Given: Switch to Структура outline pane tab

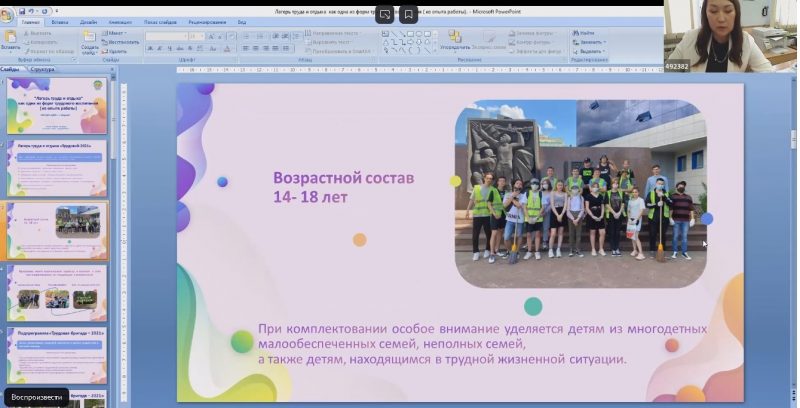Looking at the screenshot, I should [42, 69].
